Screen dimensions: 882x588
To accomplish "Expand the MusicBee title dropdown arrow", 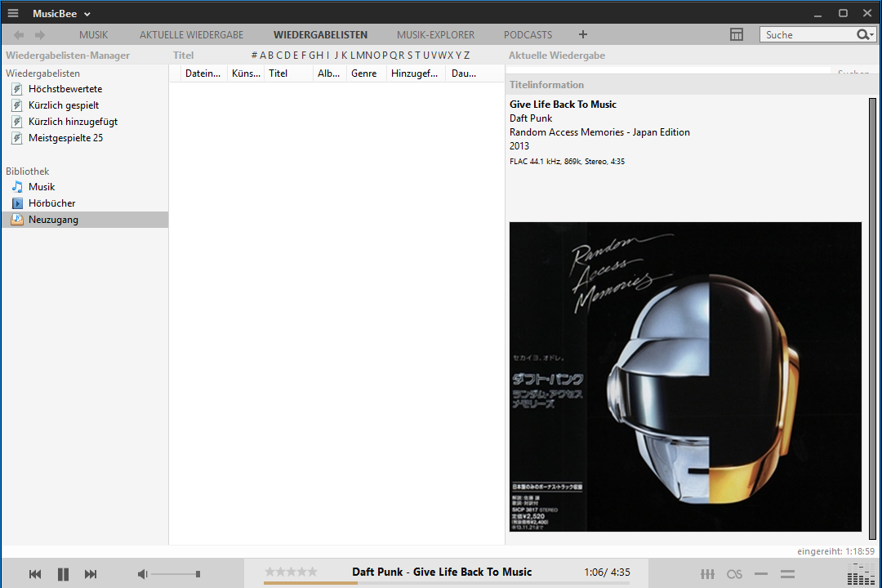I will pyautogui.click(x=87, y=14).
